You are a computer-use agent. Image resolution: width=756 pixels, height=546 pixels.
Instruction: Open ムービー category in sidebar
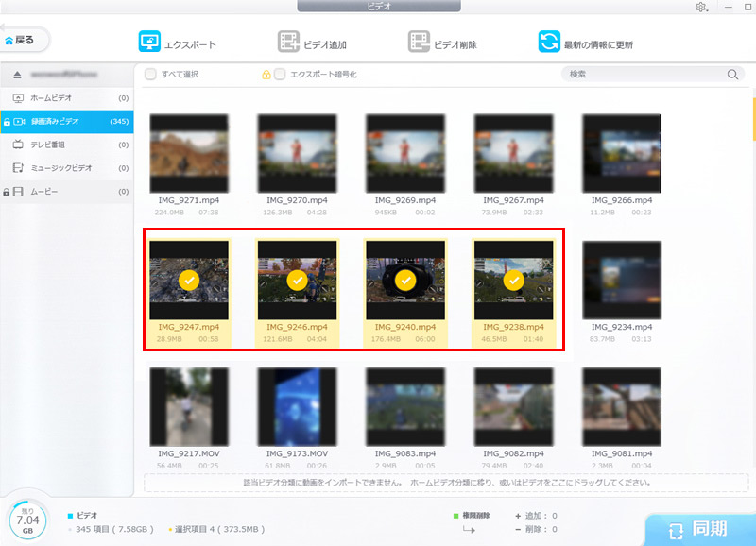[67, 192]
